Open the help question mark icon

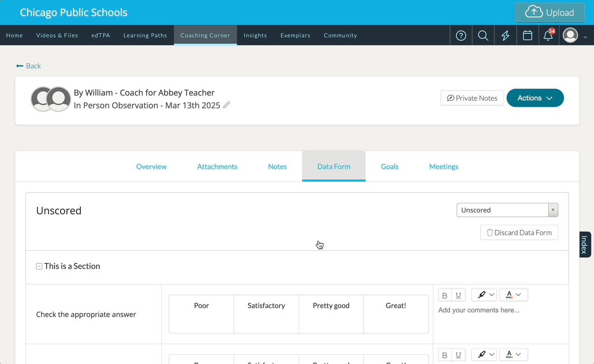coord(461,36)
